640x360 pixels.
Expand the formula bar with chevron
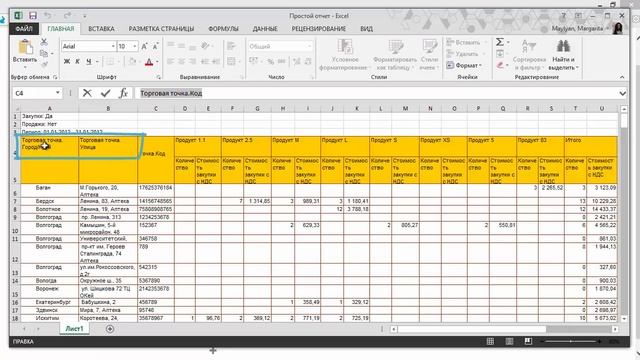pos(622,93)
